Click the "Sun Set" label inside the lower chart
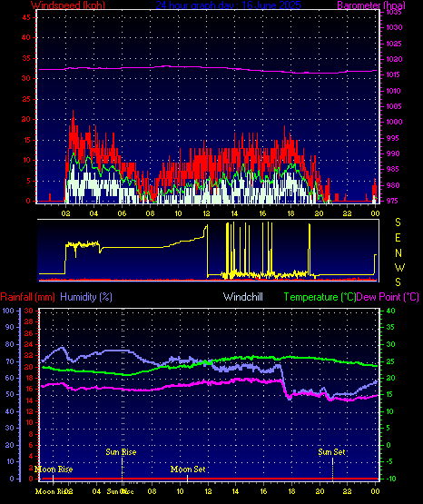This screenshot has width=423, height=504. click(x=331, y=452)
